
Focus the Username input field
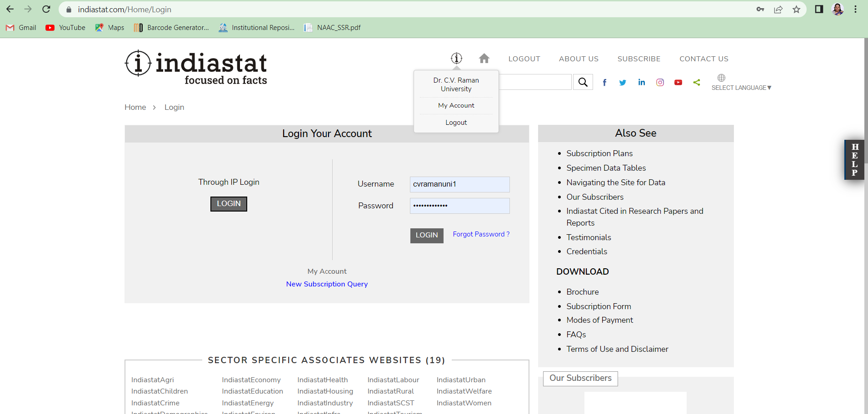click(459, 184)
